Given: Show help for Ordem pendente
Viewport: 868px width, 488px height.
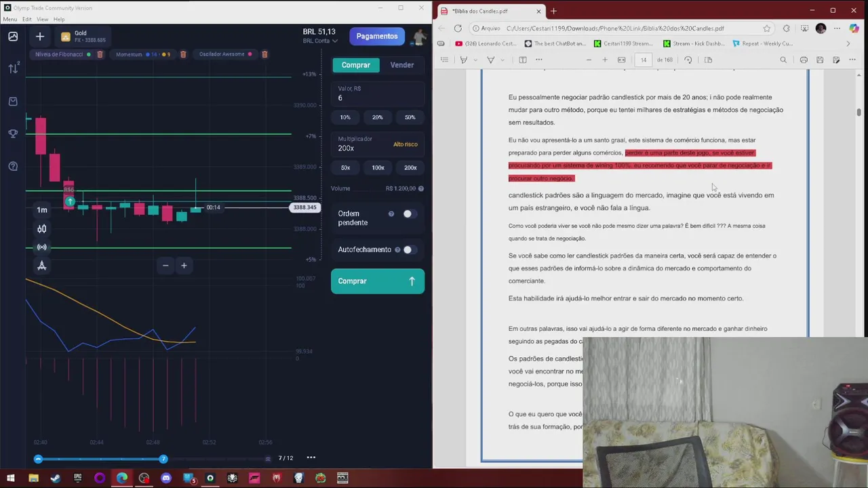Looking at the screenshot, I should [x=391, y=214].
